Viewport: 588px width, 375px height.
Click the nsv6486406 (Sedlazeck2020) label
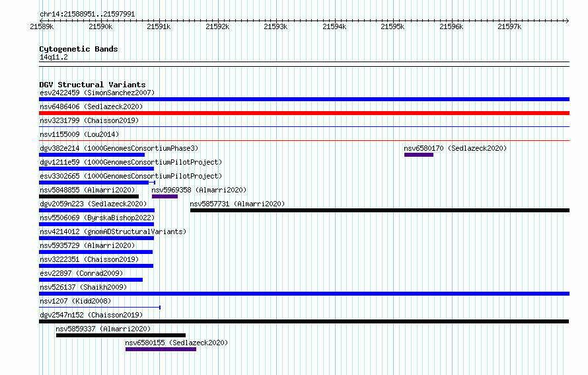(91, 106)
